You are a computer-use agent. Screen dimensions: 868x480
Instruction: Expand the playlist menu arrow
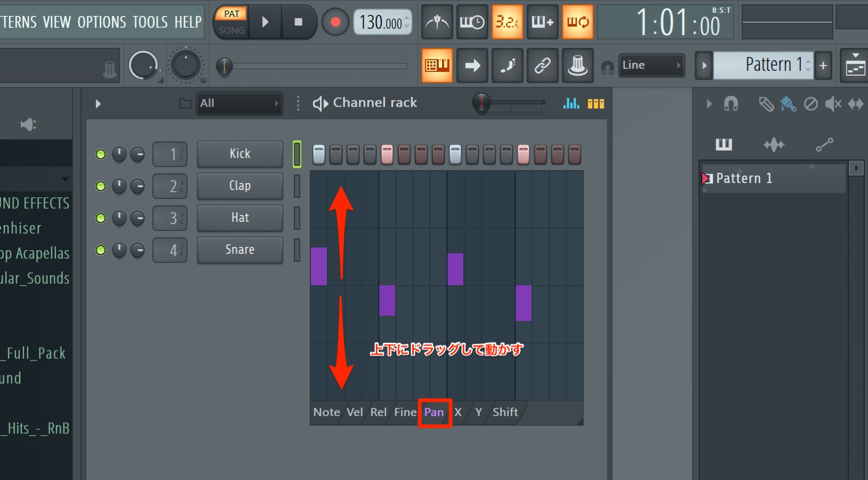(709, 104)
